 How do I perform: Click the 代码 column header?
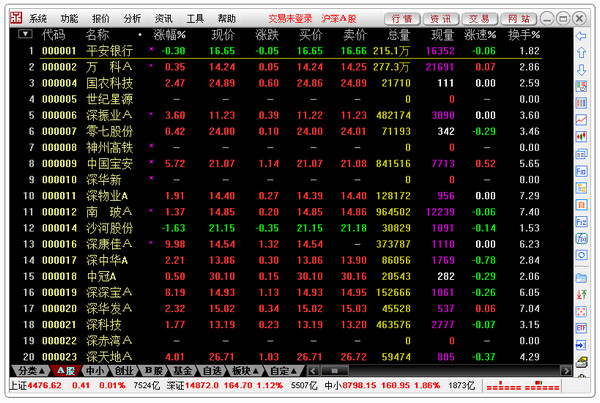click(x=54, y=35)
